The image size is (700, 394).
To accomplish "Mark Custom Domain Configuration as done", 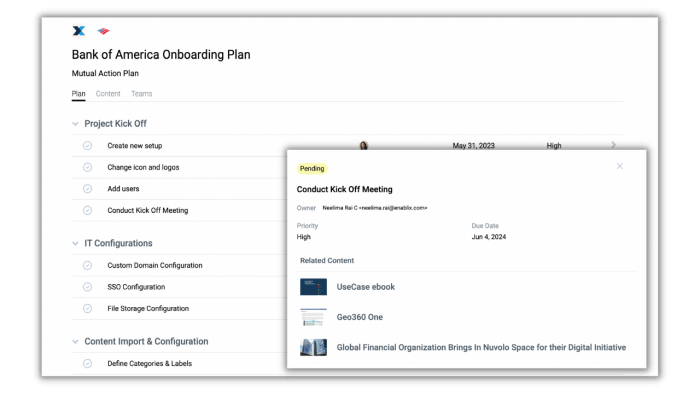I will [88, 265].
